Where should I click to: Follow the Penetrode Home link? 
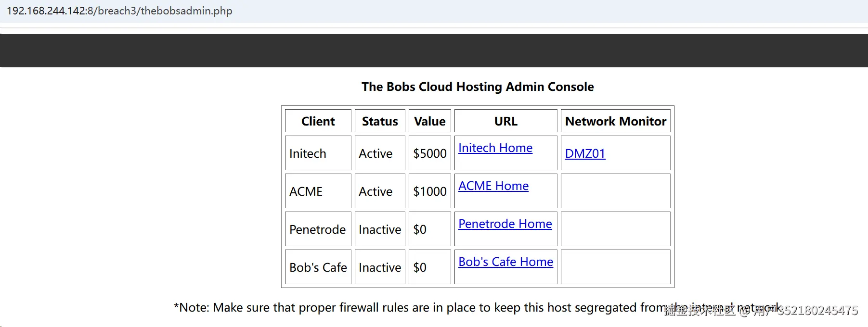tap(505, 224)
